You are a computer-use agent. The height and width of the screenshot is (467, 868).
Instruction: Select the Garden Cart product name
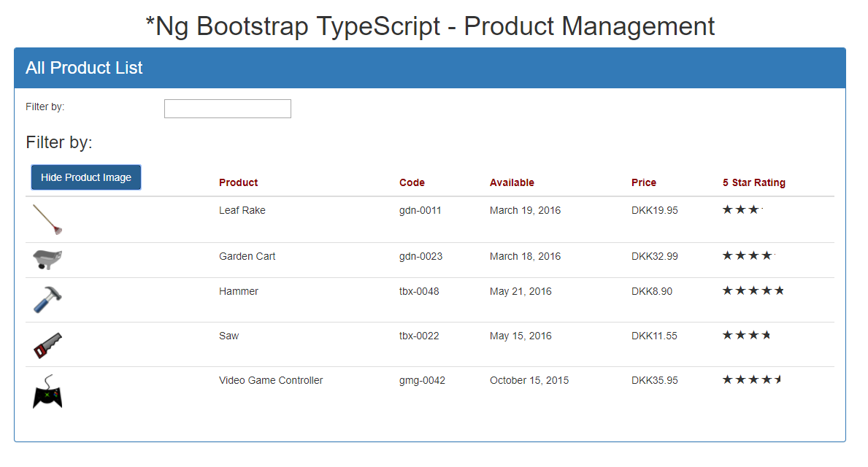[247, 256]
